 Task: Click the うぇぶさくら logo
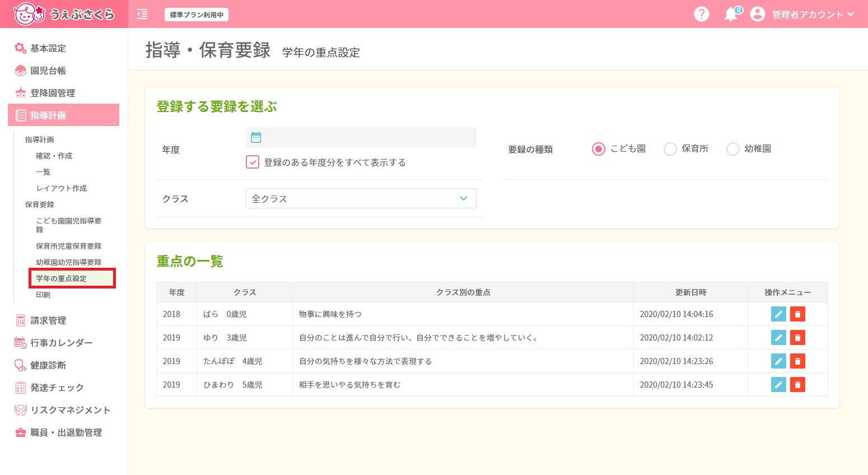tap(64, 14)
